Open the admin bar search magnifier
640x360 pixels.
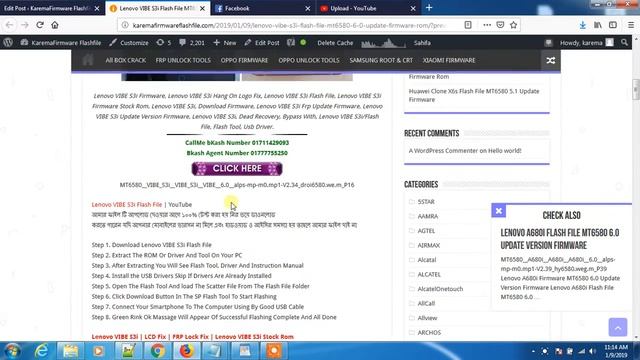coord(624,42)
